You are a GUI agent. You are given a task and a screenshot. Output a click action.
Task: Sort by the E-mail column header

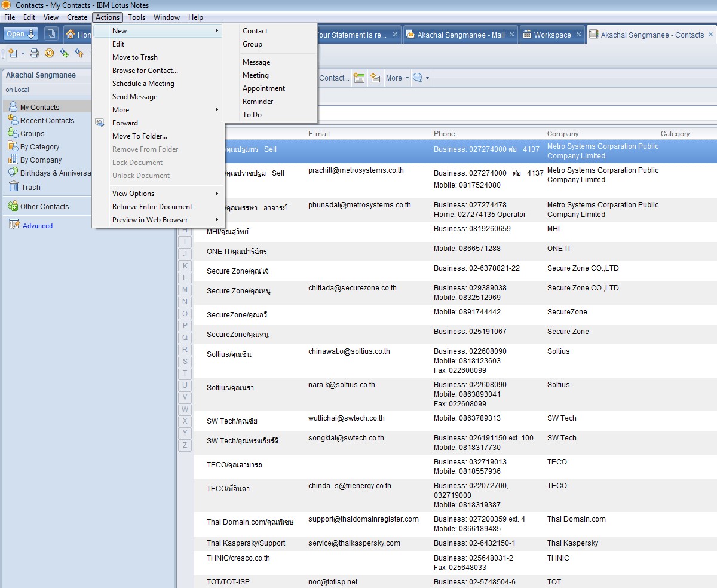tap(319, 134)
